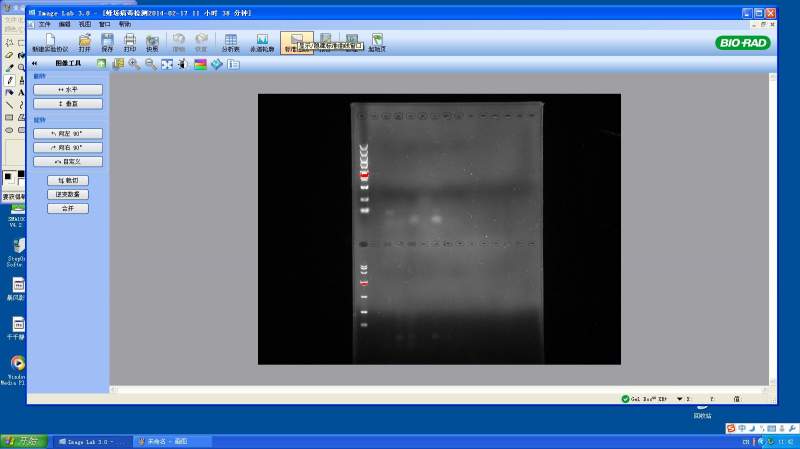Click the 裁切 (crop) button
800x449 pixels.
[68, 181]
